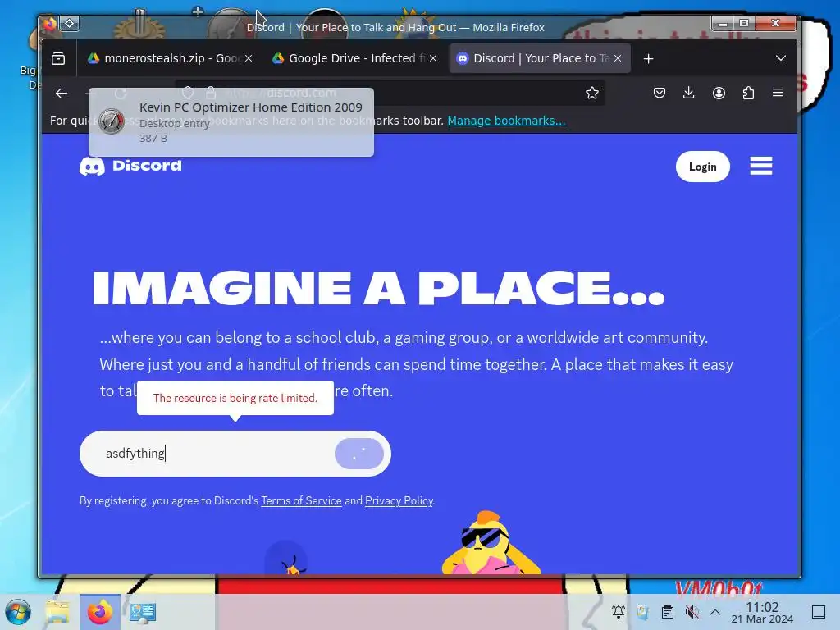
Task: Open the Firefox application hamburger menu
Action: point(778,93)
